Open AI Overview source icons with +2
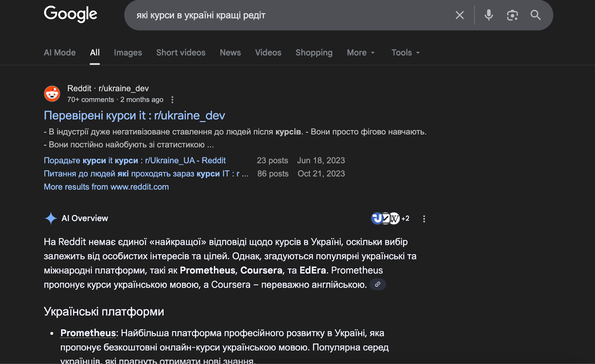Image resolution: width=595 pixels, height=364 pixels. [x=390, y=218]
